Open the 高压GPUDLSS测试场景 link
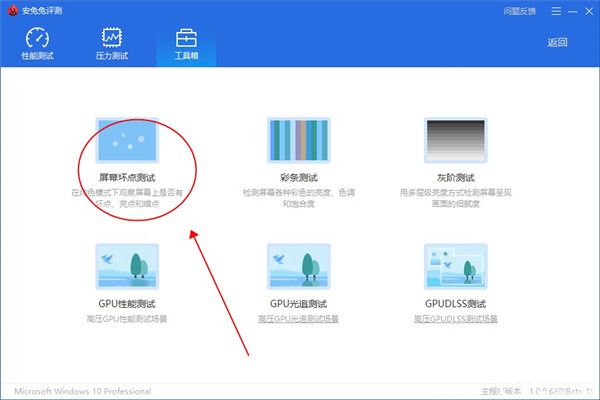This screenshot has width=600, height=400. click(x=455, y=319)
